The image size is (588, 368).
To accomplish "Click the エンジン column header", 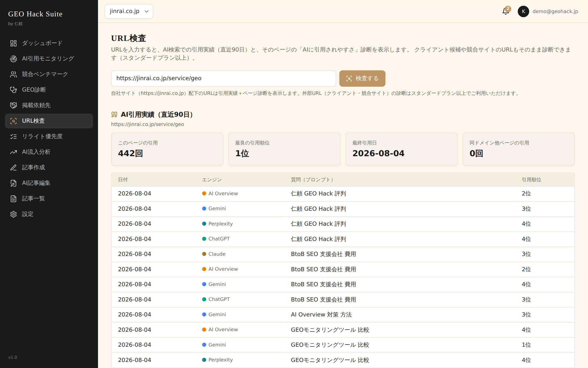I will tap(212, 180).
